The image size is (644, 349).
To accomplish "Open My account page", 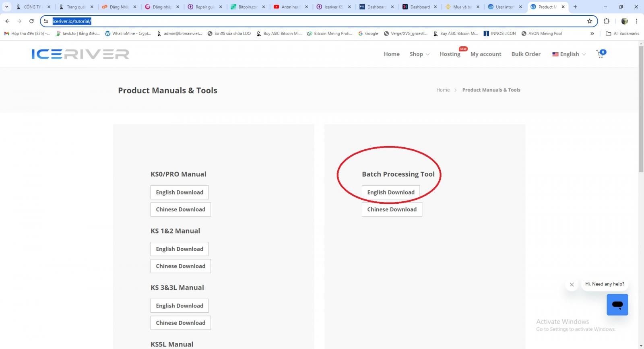I will click(x=486, y=54).
